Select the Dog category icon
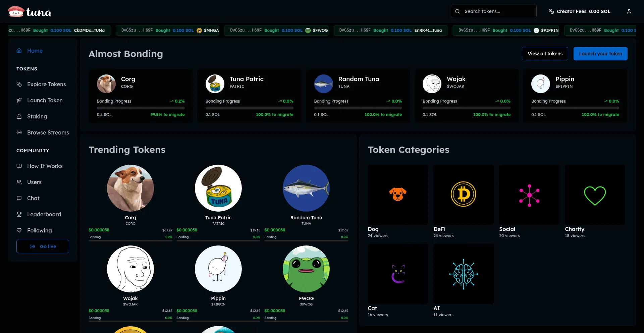 coord(397,195)
